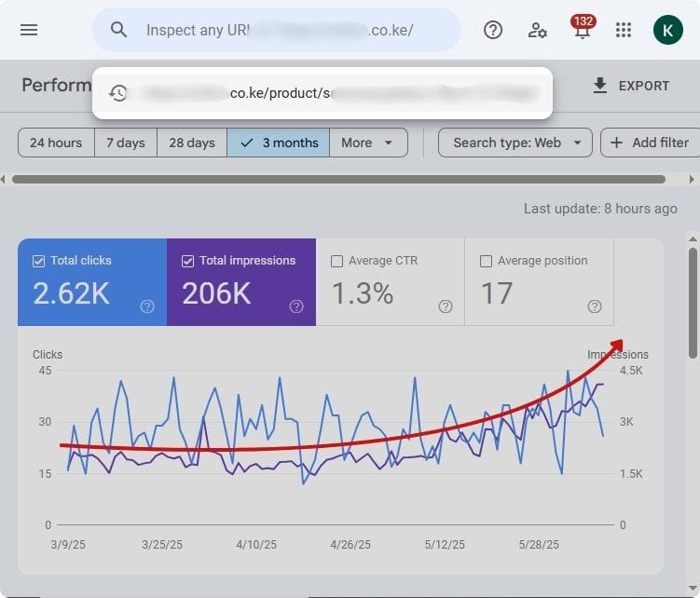Enable the Average position checkbox
The image size is (700, 598).
click(x=486, y=261)
